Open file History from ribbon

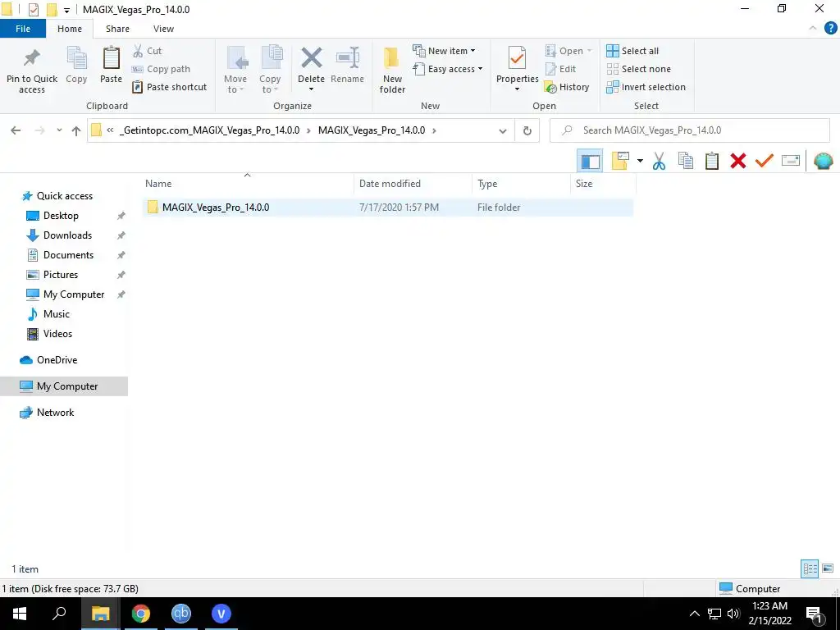[567, 87]
